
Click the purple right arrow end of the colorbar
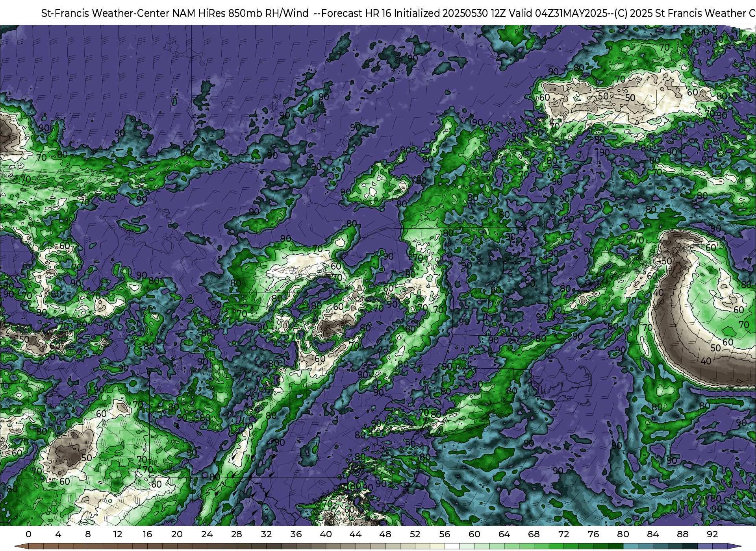pos(735,546)
